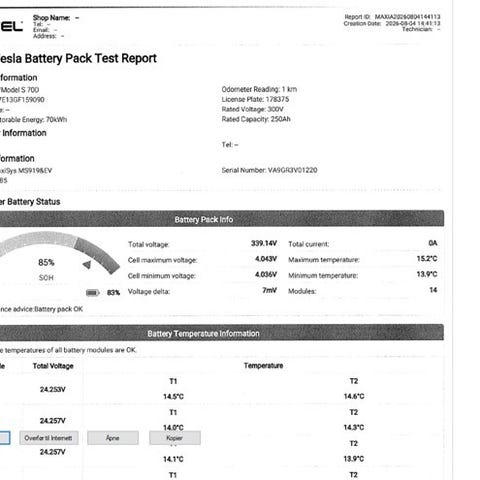This screenshot has height=480, width=480.
Task: Click the Overfør til Internett button
Action: click(x=49, y=438)
